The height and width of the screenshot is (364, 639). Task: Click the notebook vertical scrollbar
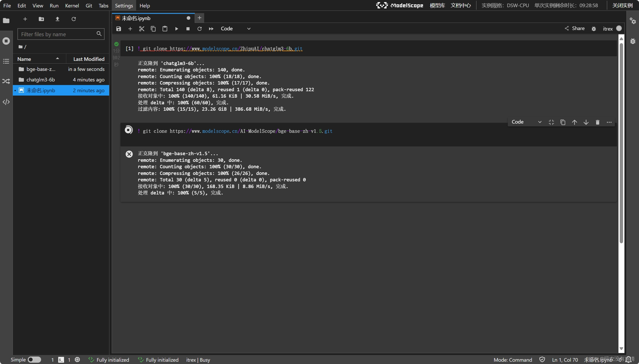(x=621, y=143)
